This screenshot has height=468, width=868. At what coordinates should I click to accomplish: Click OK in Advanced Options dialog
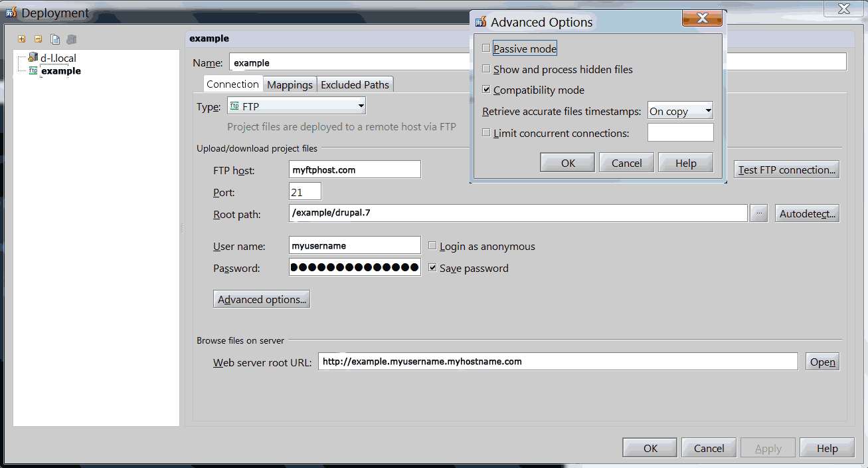tap(568, 163)
